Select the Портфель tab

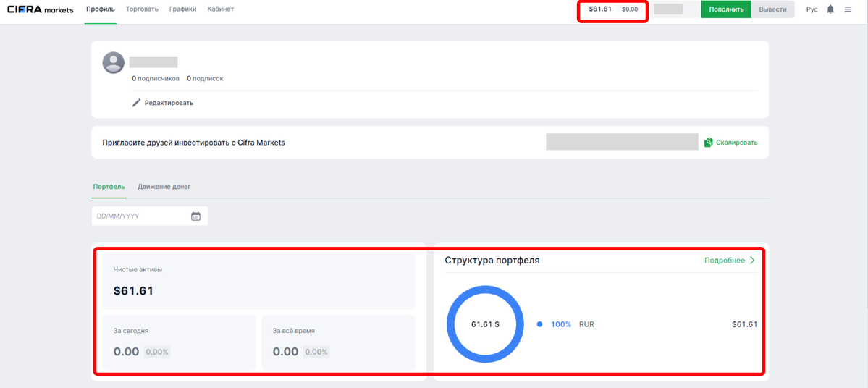109,187
